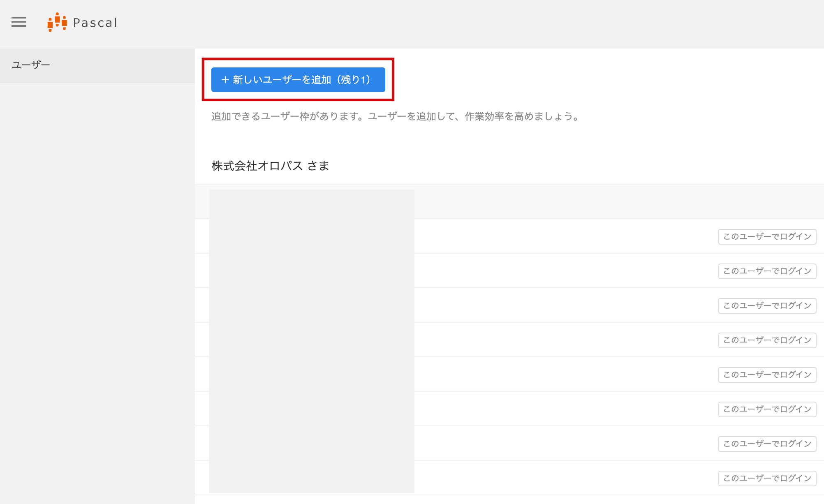Select ユーザー in the sidebar
824x504 pixels.
click(x=97, y=65)
